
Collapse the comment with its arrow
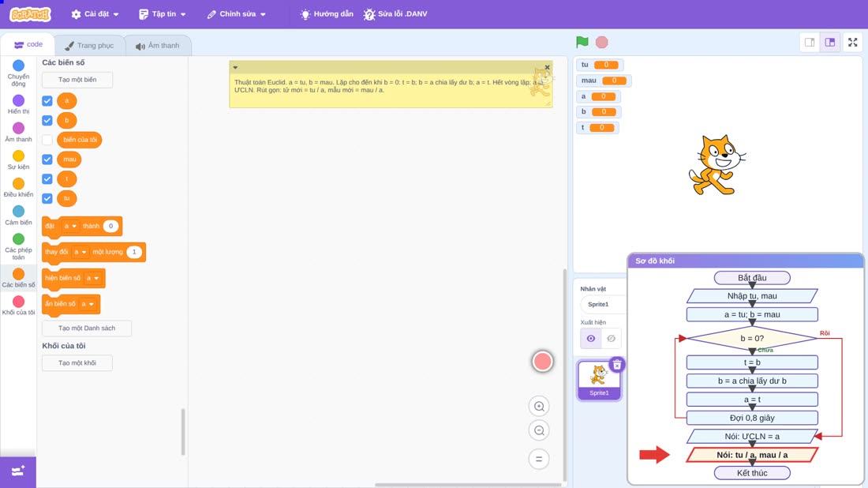click(235, 68)
